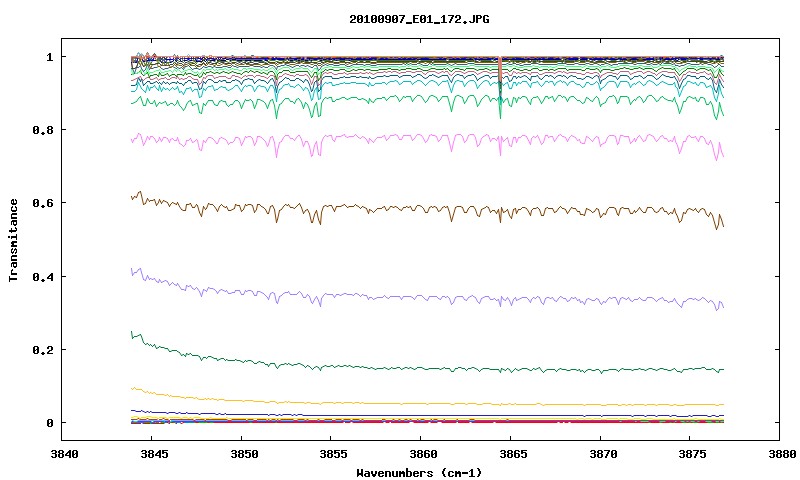Viewport: 800px width, 480px height.
Task: Click y-axis tick label 0.6
Action: [x=43, y=203]
